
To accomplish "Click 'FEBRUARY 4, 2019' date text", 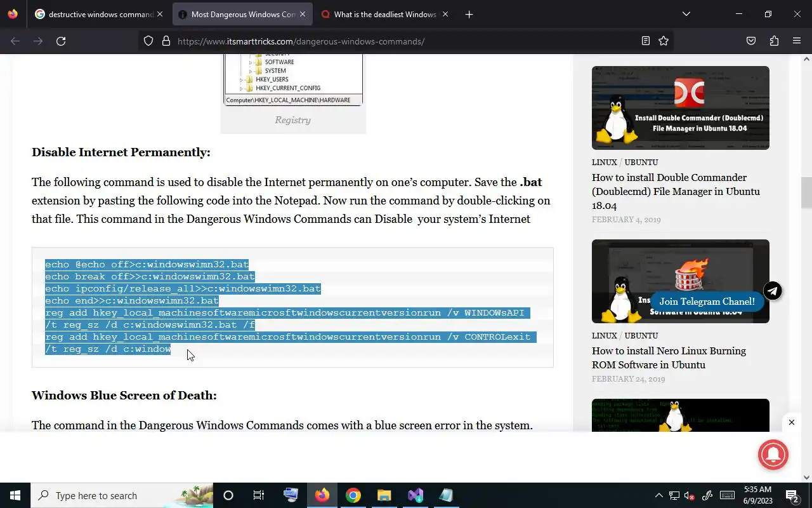I will [626, 220].
